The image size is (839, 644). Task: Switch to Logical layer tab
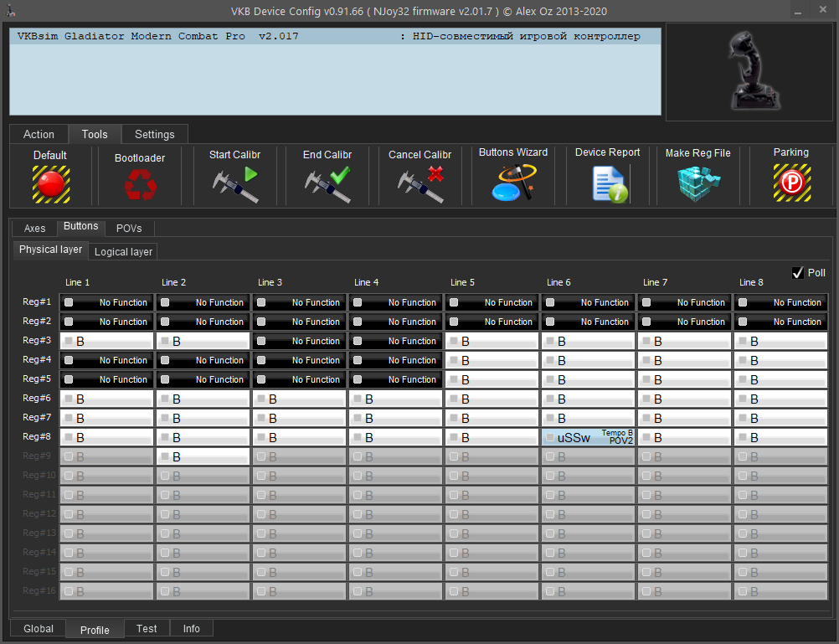point(123,251)
